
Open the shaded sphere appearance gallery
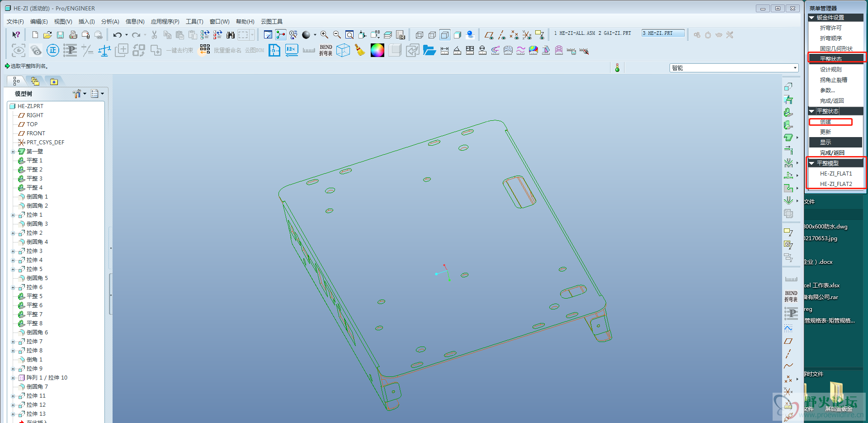pyautogui.click(x=306, y=35)
